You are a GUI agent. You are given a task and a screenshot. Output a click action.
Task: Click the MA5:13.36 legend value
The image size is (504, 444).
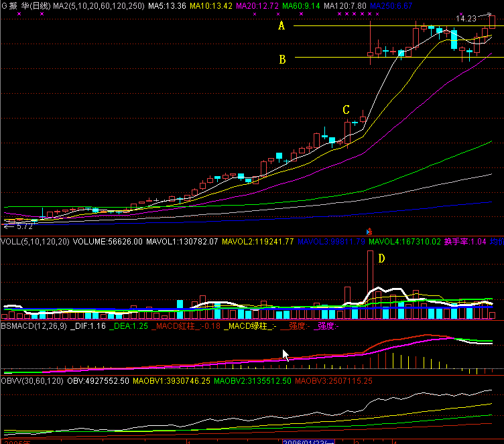tap(168, 6)
